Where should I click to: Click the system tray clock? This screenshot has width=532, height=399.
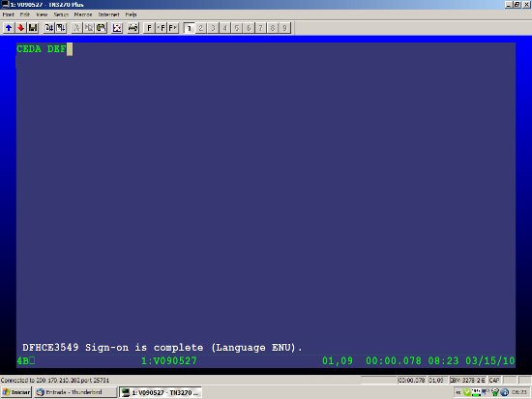pos(519,392)
